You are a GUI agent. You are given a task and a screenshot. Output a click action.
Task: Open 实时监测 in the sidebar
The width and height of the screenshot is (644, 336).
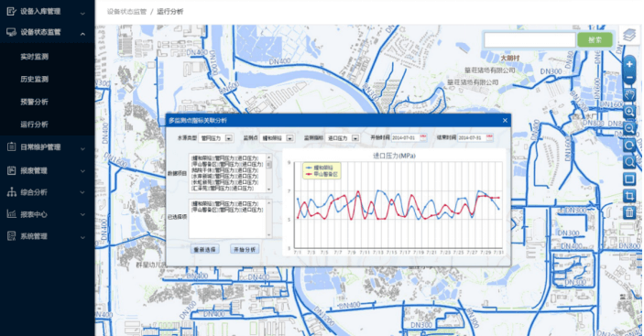point(35,57)
